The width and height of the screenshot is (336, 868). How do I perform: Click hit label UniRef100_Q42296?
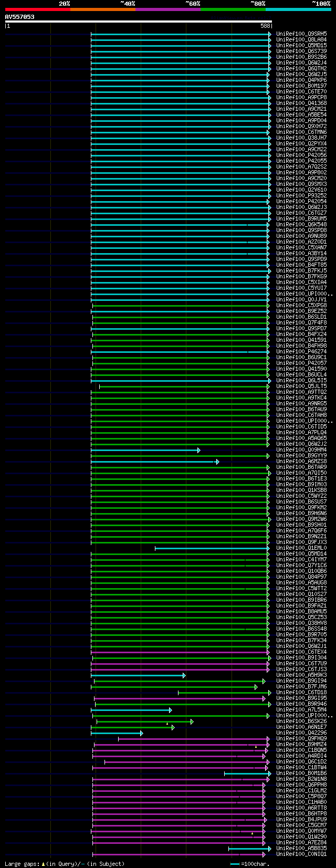301,733
